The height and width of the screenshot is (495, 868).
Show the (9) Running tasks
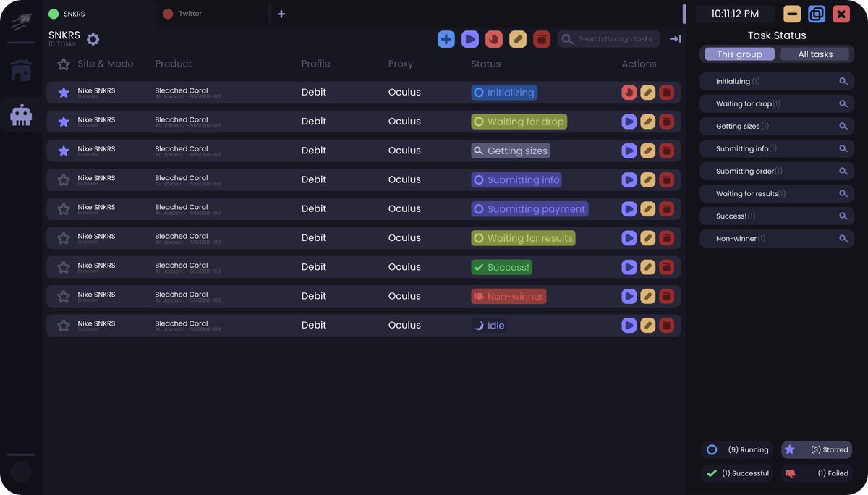(737, 449)
